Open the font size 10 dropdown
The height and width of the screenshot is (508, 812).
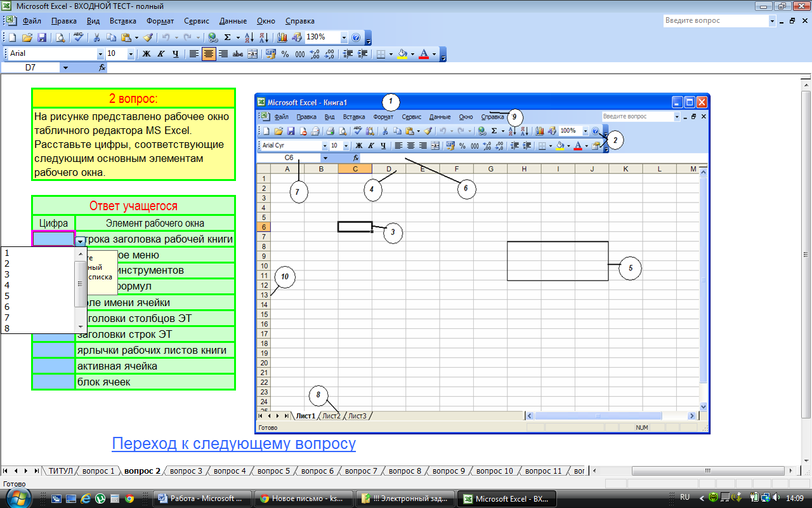(x=131, y=54)
